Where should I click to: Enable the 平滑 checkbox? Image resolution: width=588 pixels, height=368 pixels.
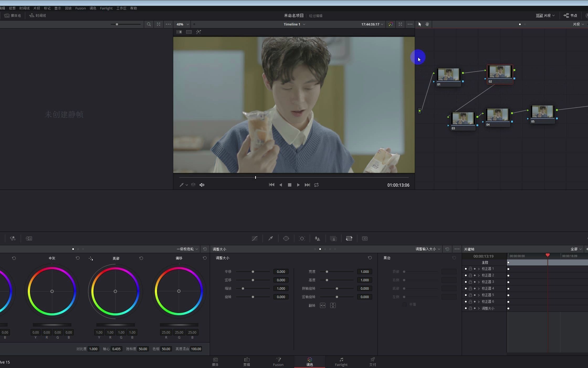pos(405,304)
